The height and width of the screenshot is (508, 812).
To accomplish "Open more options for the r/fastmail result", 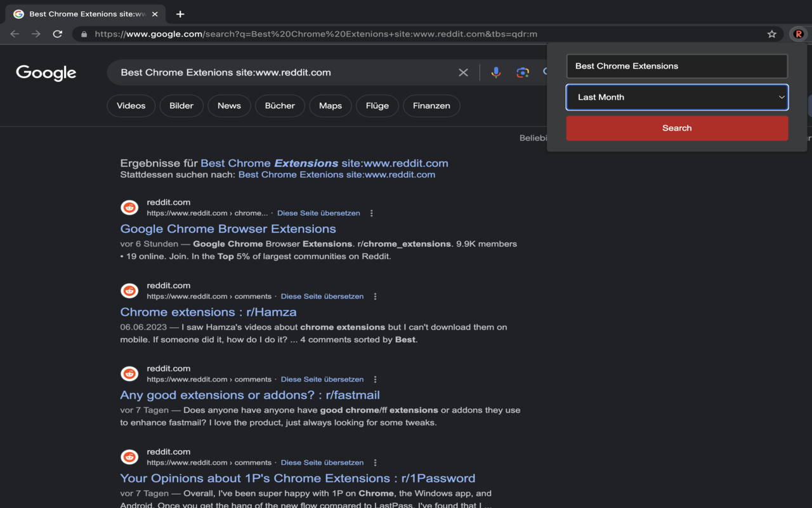I will coord(376,380).
